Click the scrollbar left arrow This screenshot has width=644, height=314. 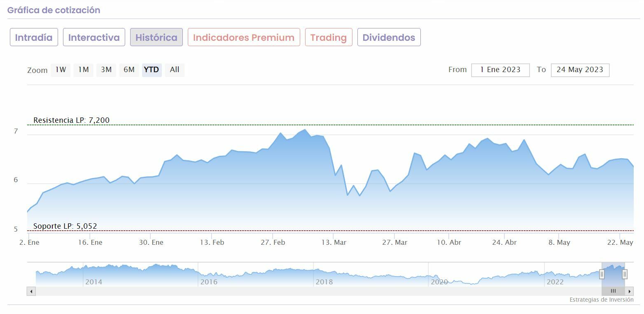coord(31,291)
